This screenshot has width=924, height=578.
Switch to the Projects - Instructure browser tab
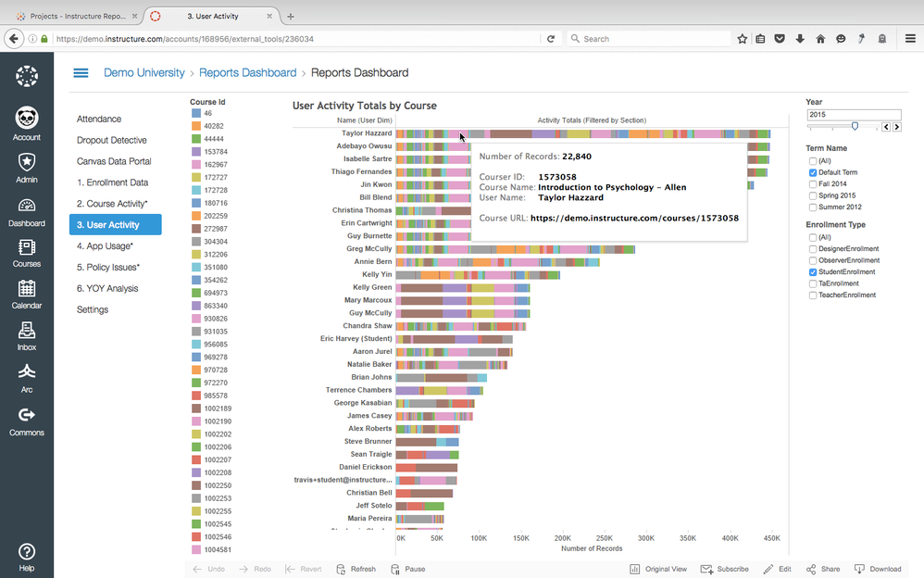[77, 17]
